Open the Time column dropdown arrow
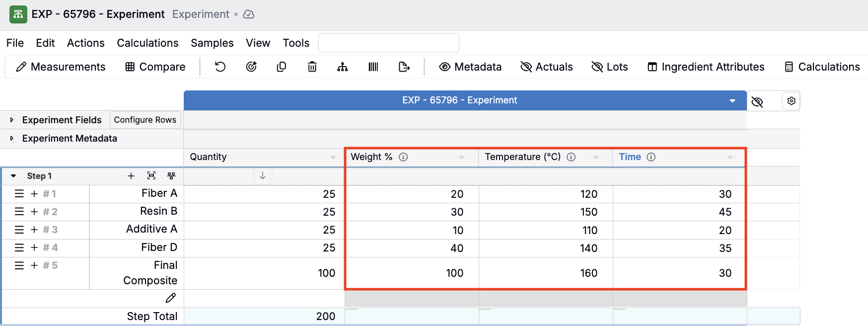868x326 pixels. [x=730, y=158]
